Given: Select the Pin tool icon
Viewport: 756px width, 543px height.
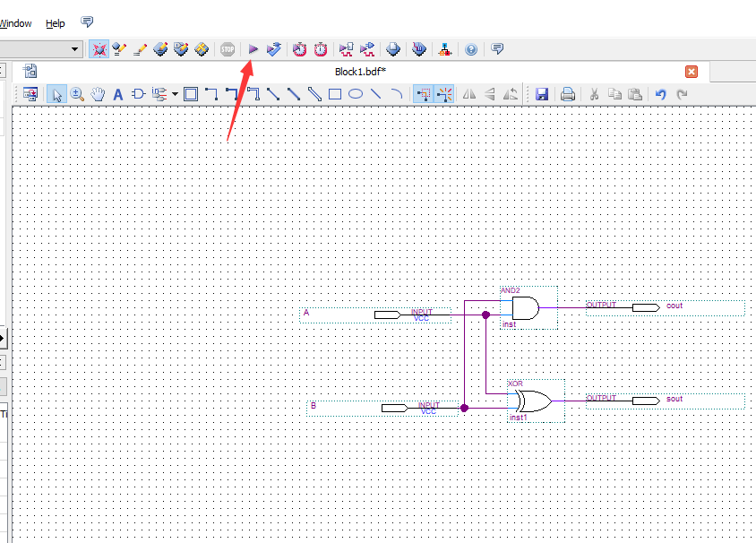Looking at the screenshot, I should [x=159, y=94].
